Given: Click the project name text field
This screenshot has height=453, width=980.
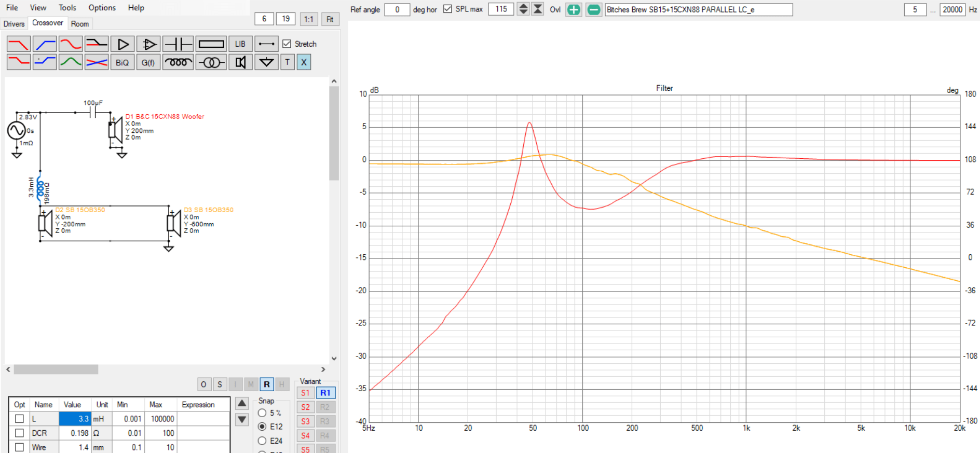Looking at the screenshot, I should click(x=699, y=9).
